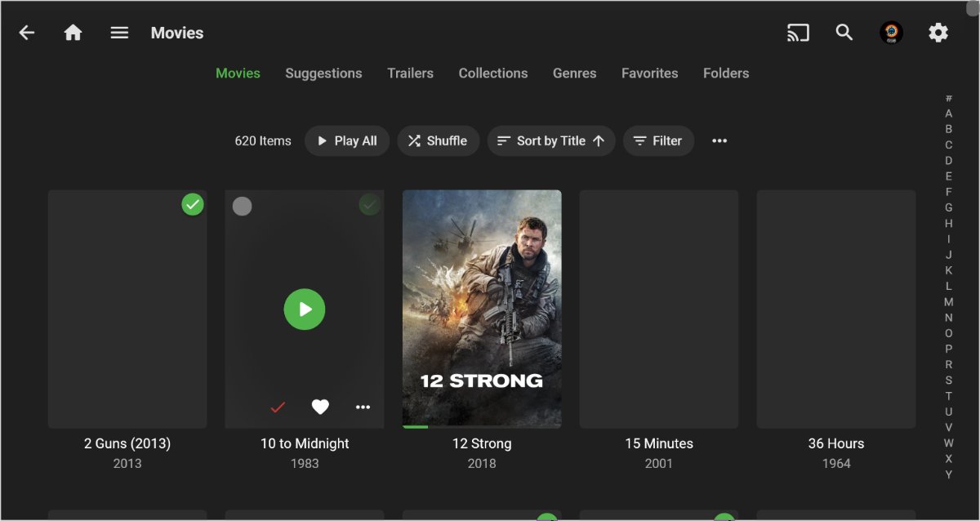The image size is (980, 521).
Task: Switch to the Suggestions tab
Action: click(x=323, y=73)
